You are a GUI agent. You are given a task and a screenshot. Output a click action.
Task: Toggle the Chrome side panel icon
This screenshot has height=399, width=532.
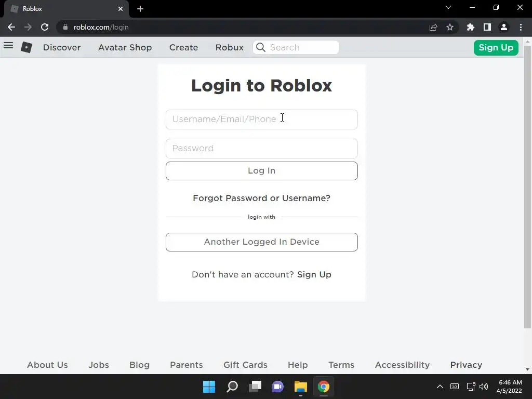point(487,27)
